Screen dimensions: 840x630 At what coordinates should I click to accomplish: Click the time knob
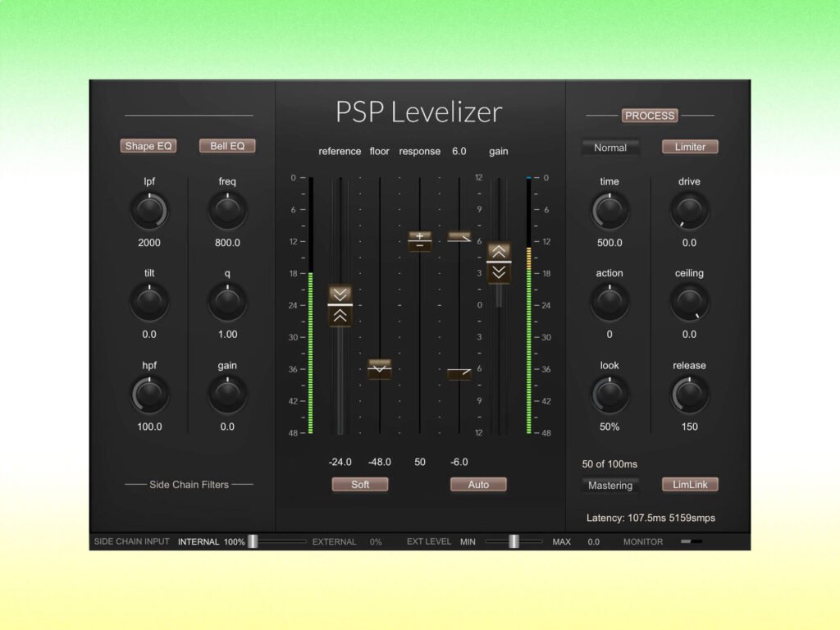click(609, 211)
